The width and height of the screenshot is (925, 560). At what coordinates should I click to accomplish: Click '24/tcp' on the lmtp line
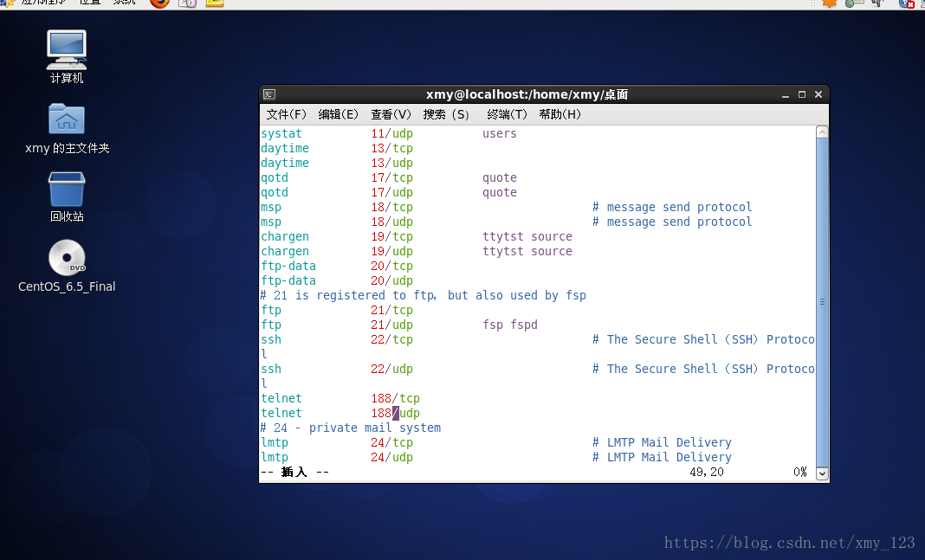click(391, 442)
